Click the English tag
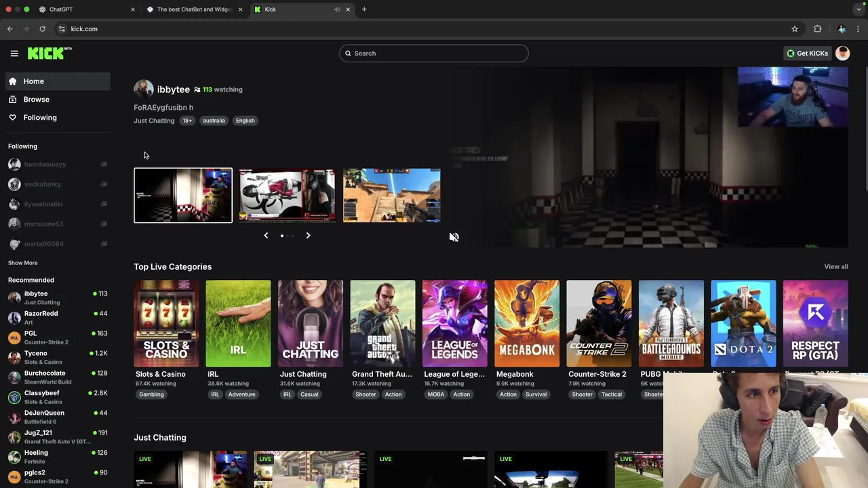 click(x=245, y=121)
